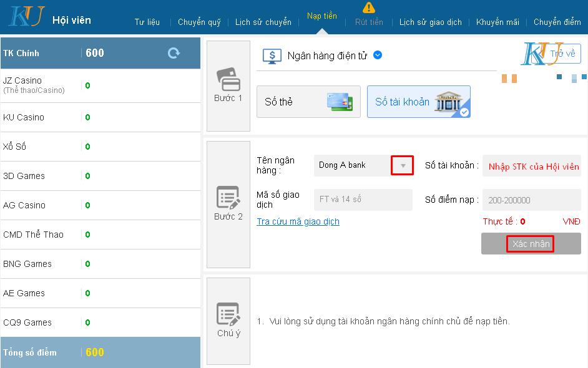Select the Số thẻ card option

tap(308, 102)
